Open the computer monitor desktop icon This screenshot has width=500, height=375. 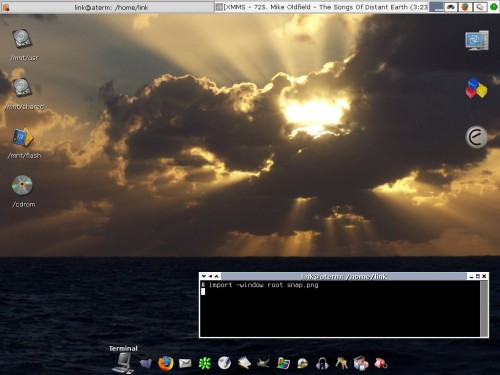click(477, 40)
